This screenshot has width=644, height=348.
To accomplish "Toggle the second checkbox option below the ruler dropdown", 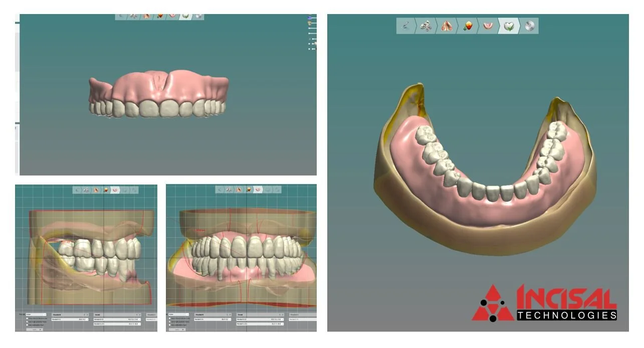I will coord(27,321).
